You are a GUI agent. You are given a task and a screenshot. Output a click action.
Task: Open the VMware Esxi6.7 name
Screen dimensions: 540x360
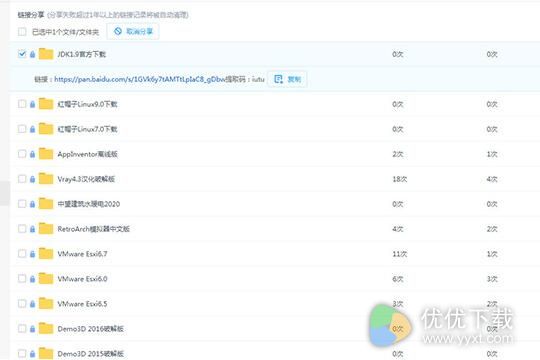82,254
